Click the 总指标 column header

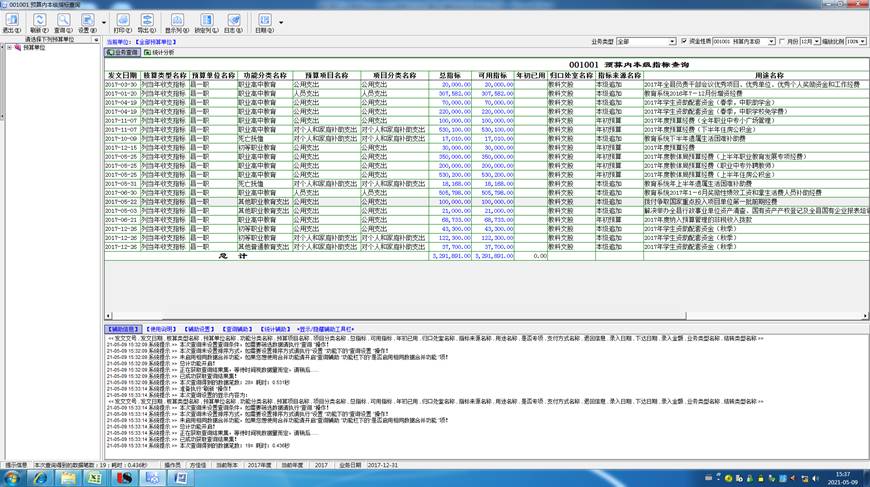[450, 75]
